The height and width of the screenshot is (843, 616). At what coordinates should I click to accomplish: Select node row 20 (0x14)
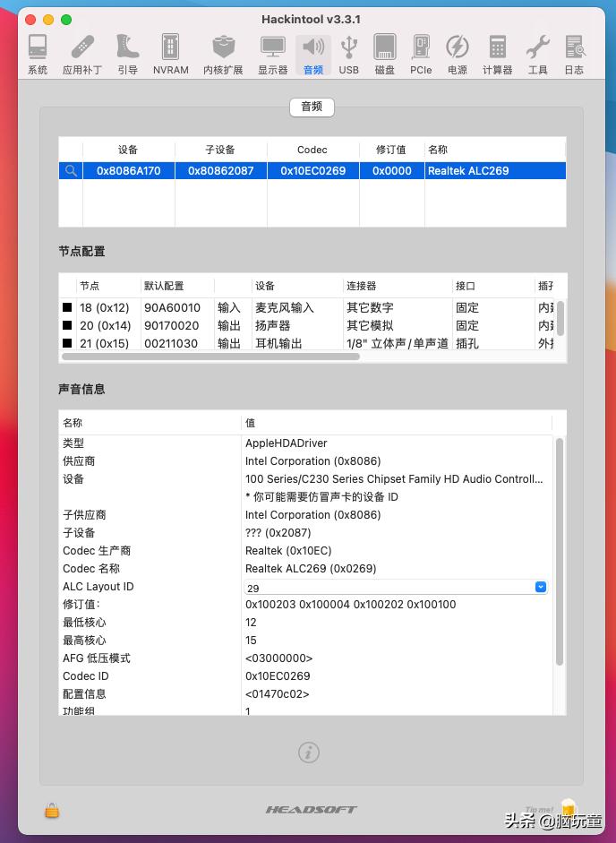(x=307, y=326)
